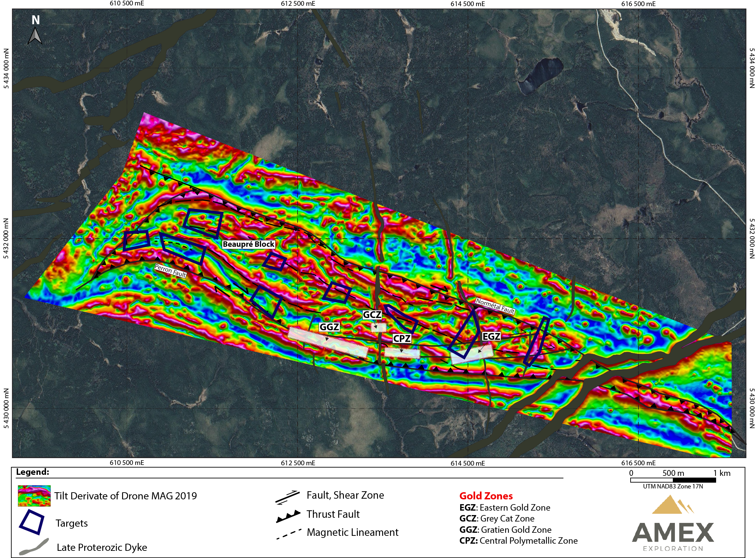Click the EXPLORATION text under AMEX

click(673, 548)
